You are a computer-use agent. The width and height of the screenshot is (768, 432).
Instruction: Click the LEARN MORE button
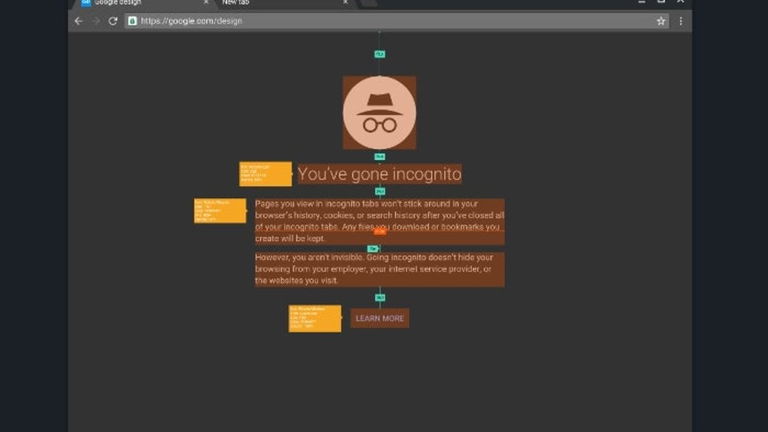[380, 318]
